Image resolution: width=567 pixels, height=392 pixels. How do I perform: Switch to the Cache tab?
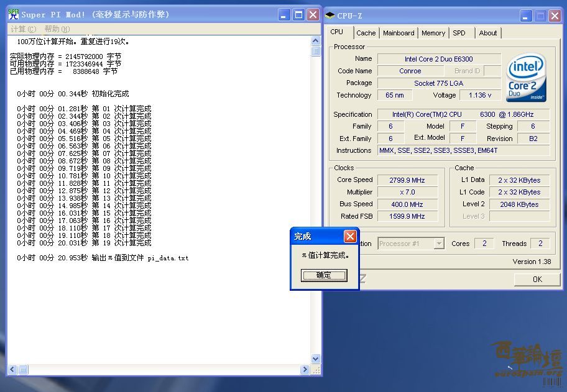[x=366, y=33]
